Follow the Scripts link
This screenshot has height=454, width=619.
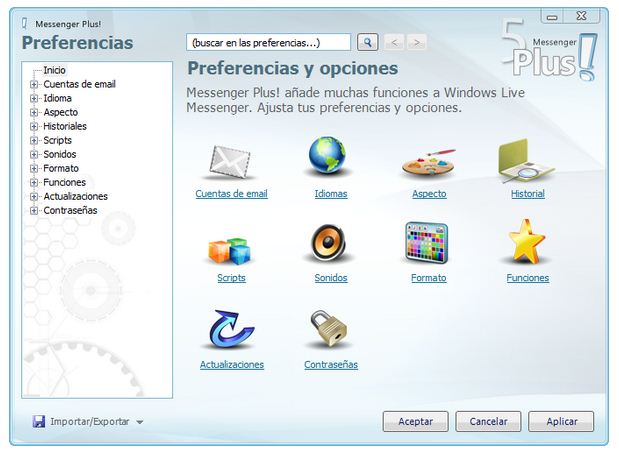[231, 278]
